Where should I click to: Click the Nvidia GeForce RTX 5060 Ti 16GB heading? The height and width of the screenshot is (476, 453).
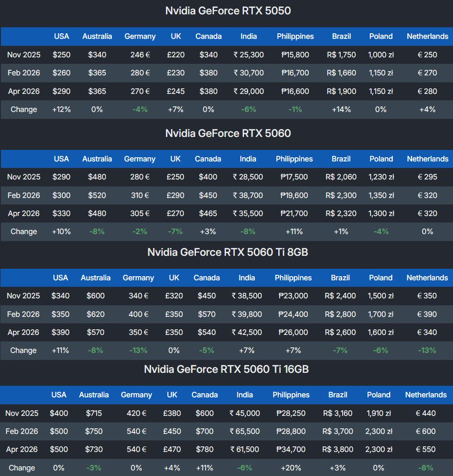tap(226, 370)
